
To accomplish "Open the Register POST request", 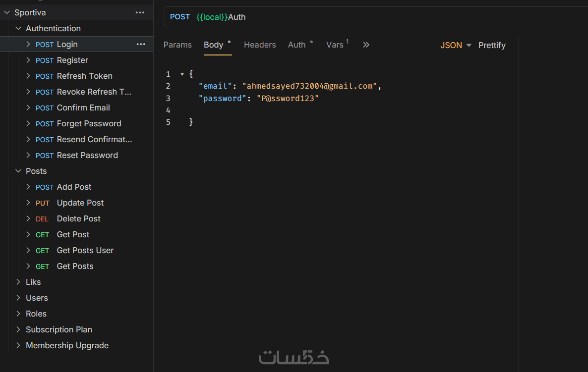I will point(72,60).
